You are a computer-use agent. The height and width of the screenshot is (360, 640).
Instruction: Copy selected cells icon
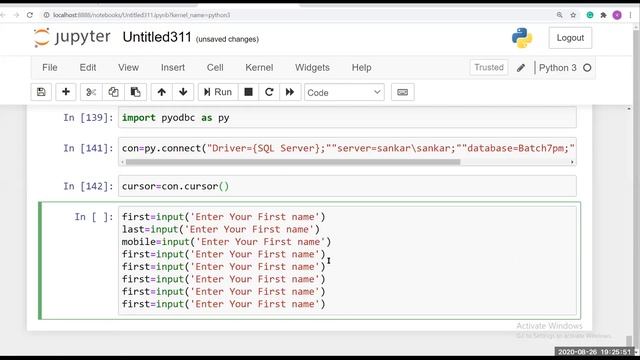point(113,92)
